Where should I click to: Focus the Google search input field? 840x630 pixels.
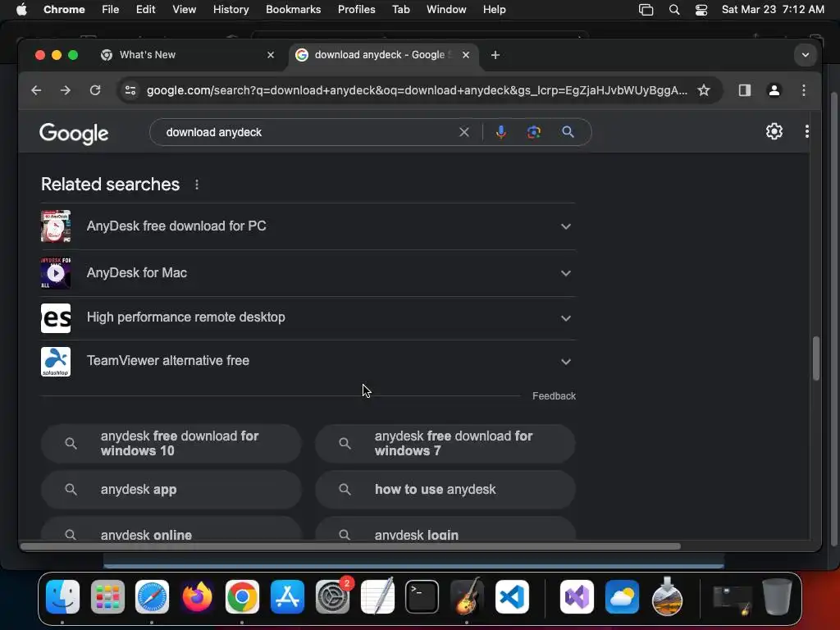tap(308, 132)
